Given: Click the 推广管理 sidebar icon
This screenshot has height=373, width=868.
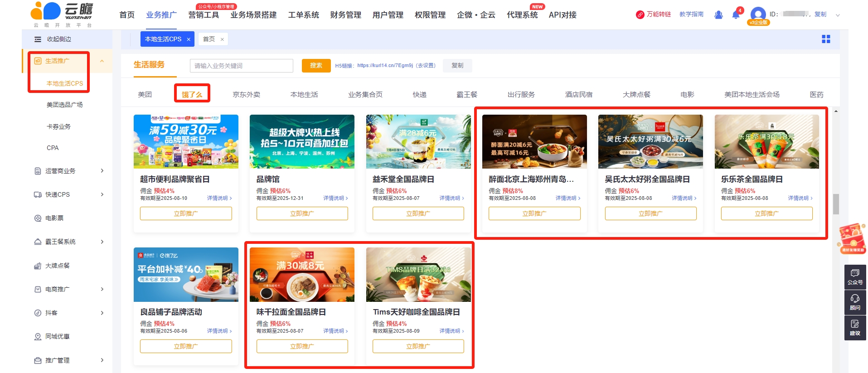Looking at the screenshot, I should coord(38,360).
